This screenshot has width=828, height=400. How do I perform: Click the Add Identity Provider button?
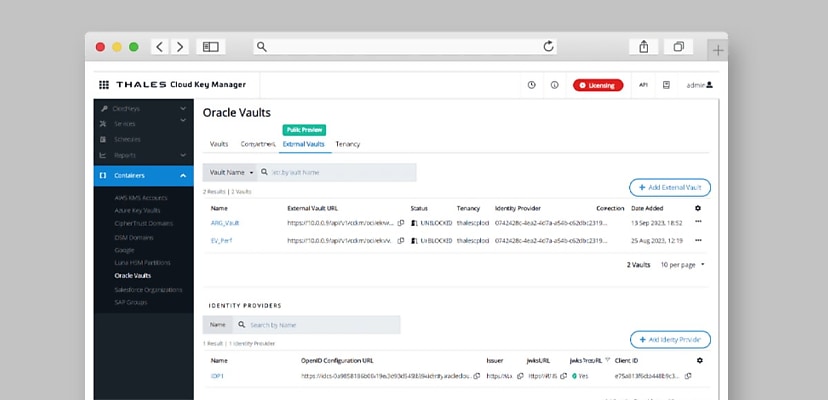tap(670, 340)
